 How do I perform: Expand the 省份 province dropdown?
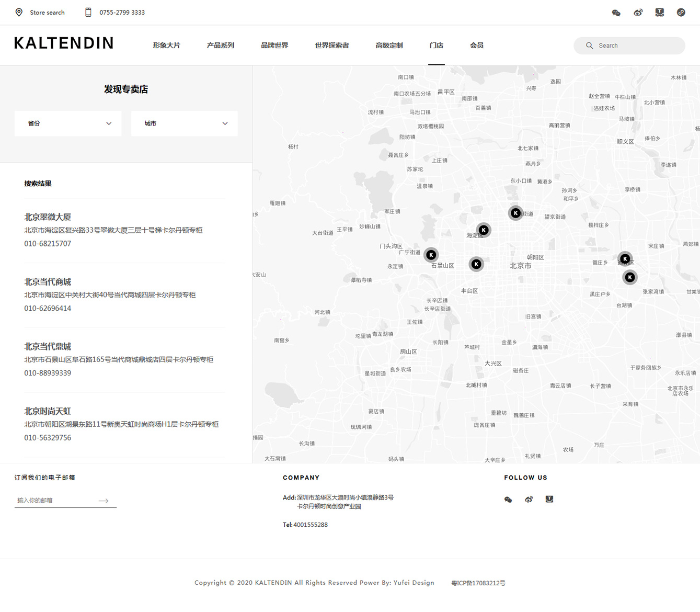(68, 123)
